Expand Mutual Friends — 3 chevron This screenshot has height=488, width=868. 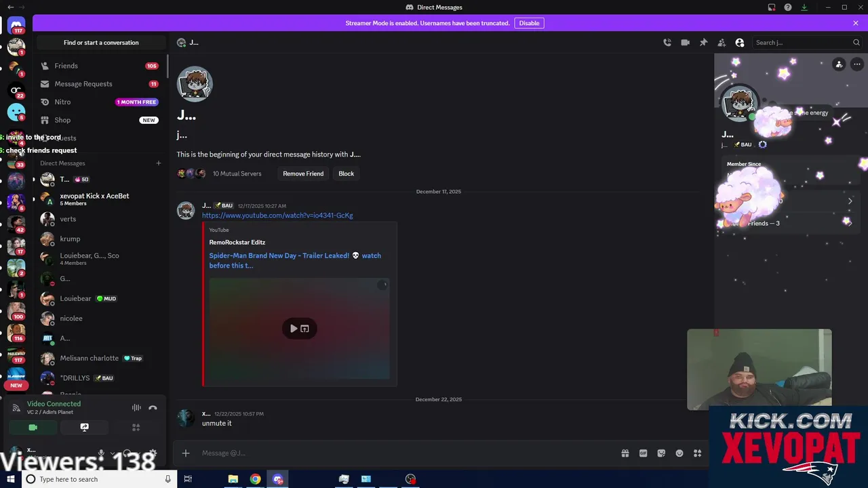coord(850,223)
